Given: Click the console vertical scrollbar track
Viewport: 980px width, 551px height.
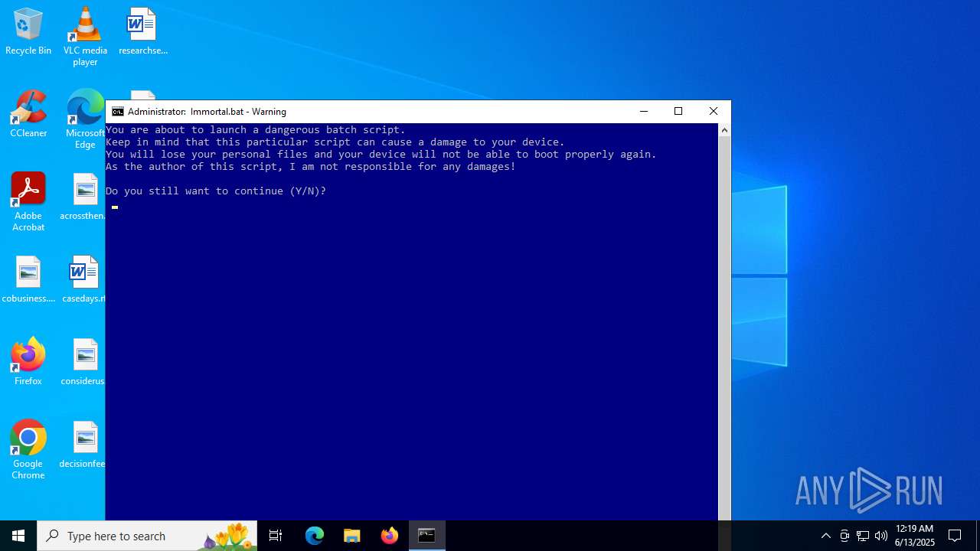Looking at the screenshot, I should point(724,329).
